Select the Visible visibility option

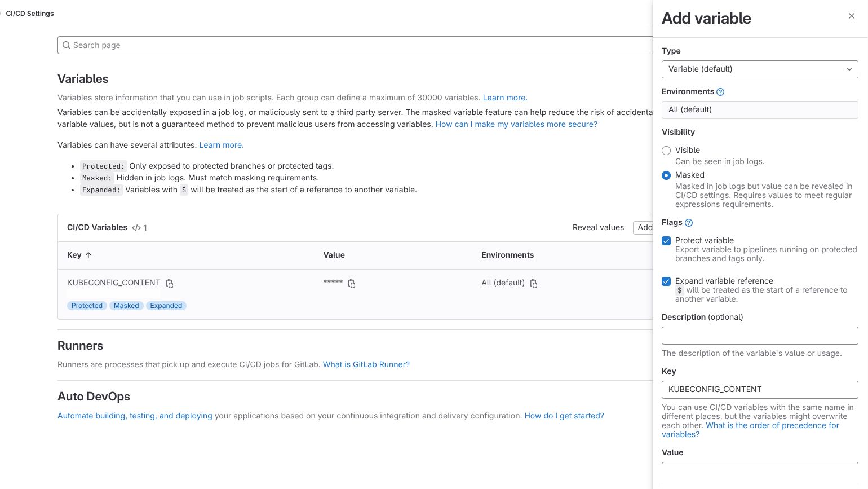click(x=666, y=151)
